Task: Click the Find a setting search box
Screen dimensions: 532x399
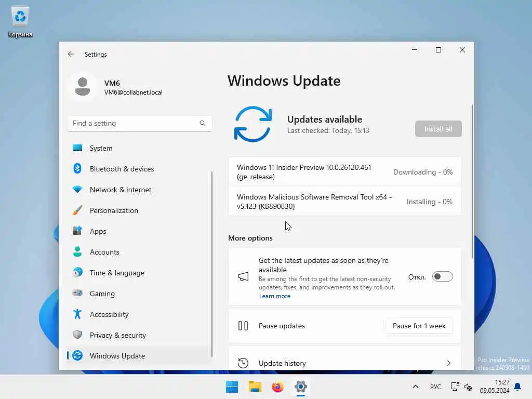Action: pos(139,124)
